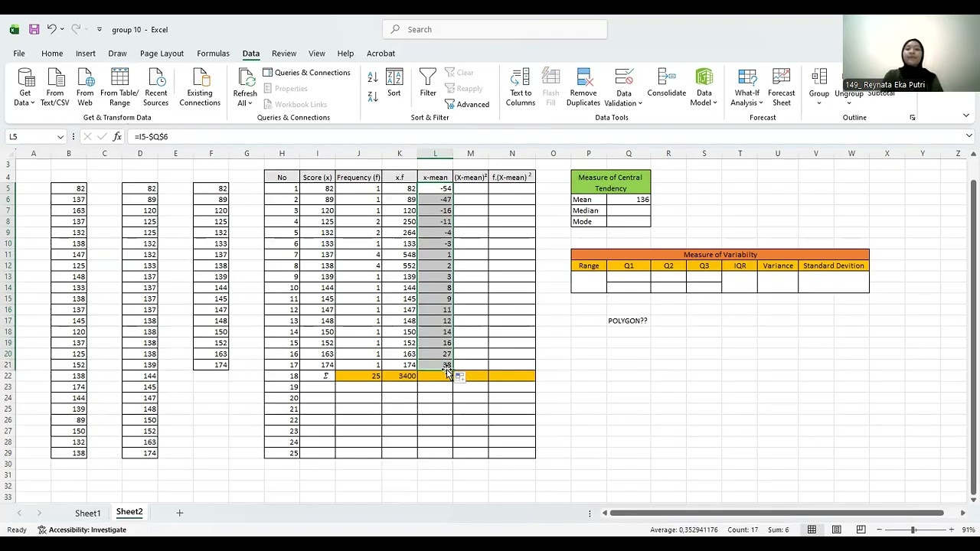
Task: Click the Undo arrow icon
Action: pos(51,29)
